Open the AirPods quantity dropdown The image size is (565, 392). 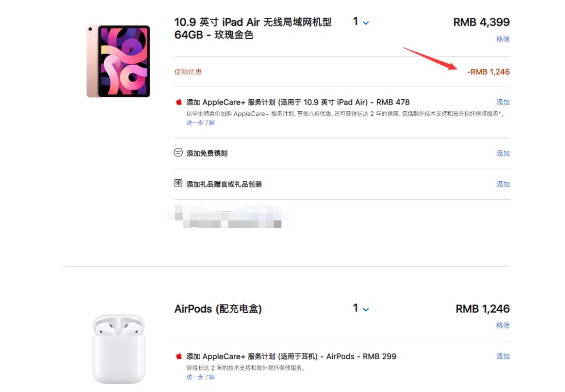point(360,308)
